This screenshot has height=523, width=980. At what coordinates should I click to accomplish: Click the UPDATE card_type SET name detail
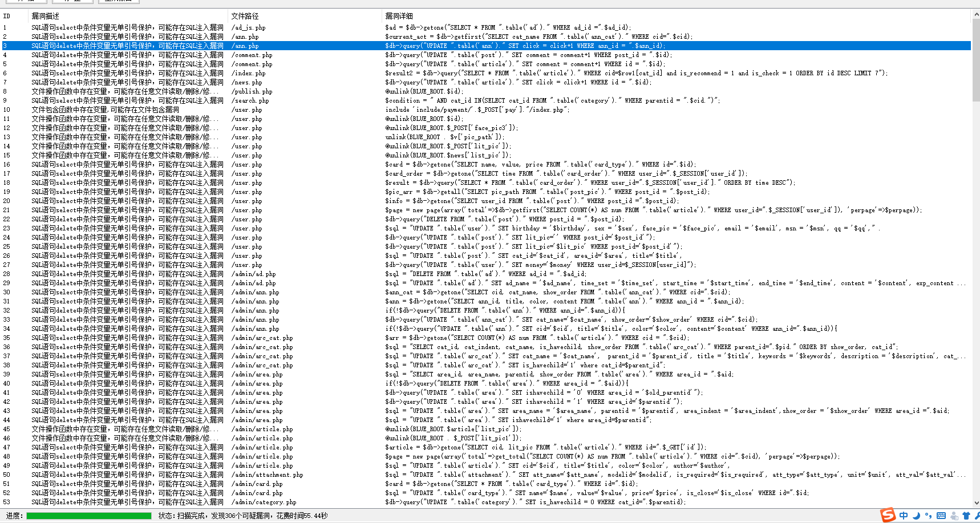[597, 493]
